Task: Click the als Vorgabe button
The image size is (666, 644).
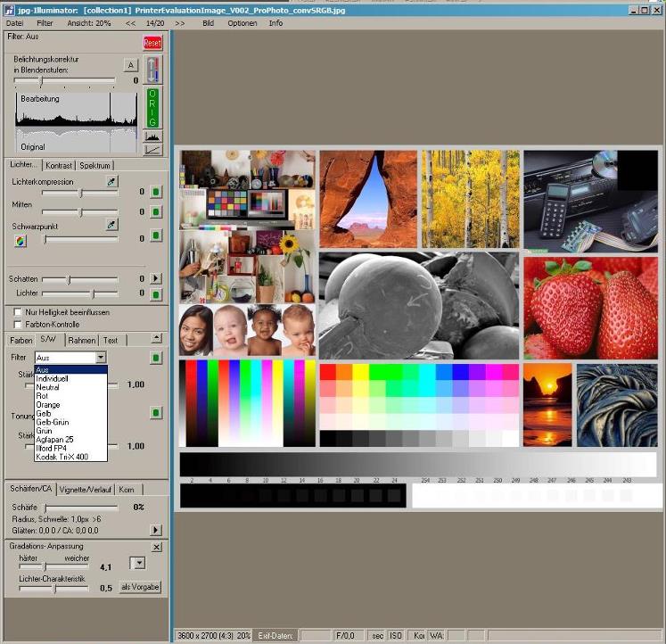Action: (141, 587)
